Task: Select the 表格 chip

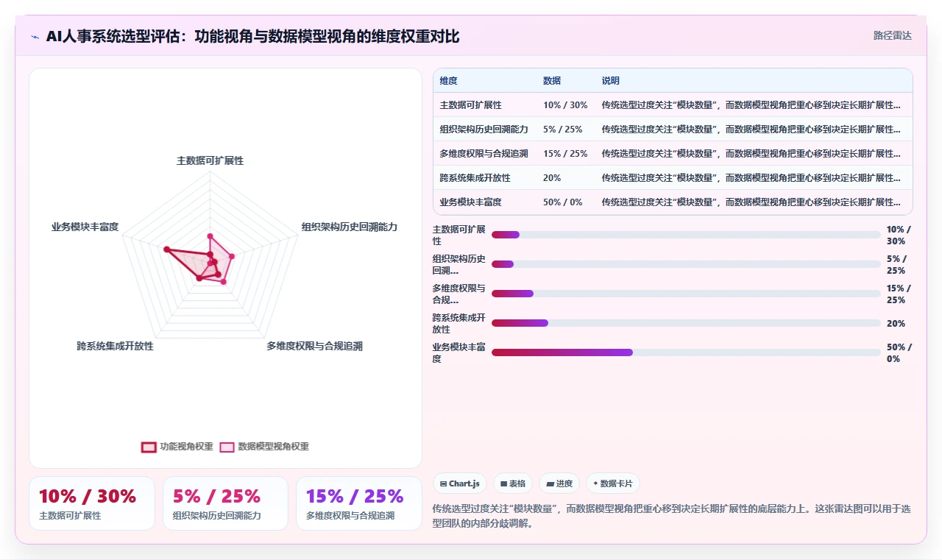Action: pos(513,483)
